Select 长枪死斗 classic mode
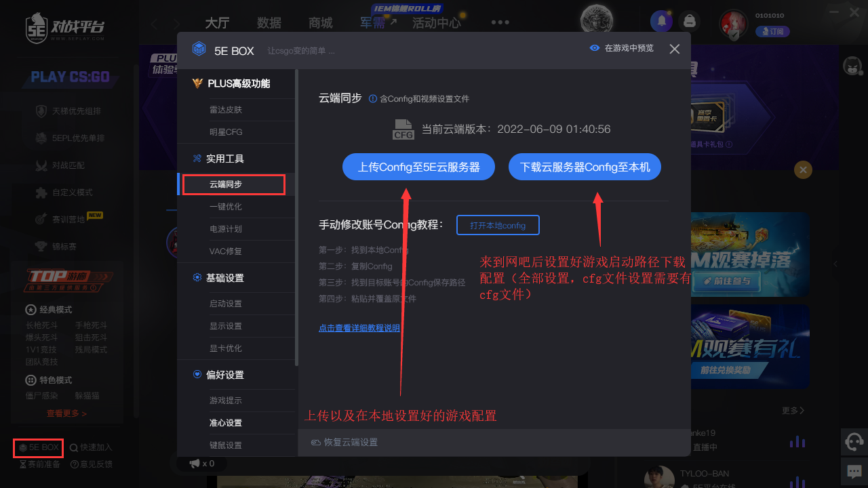 (x=42, y=325)
